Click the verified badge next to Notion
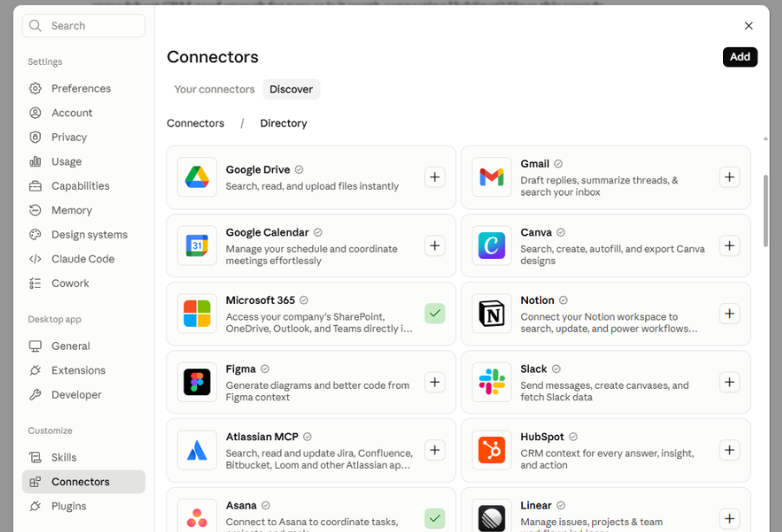The height and width of the screenshot is (532, 782). click(x=564, y=300)
